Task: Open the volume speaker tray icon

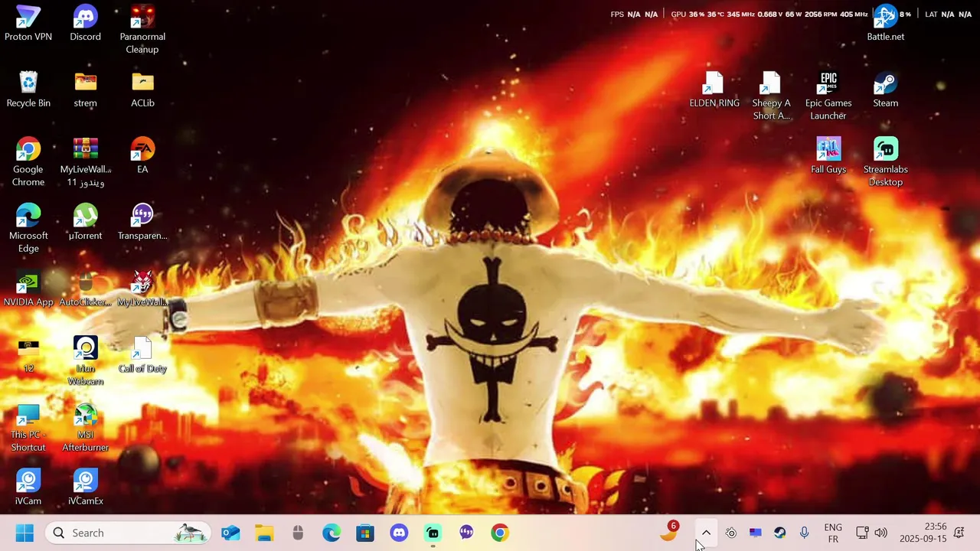Action: coord(880,533)
